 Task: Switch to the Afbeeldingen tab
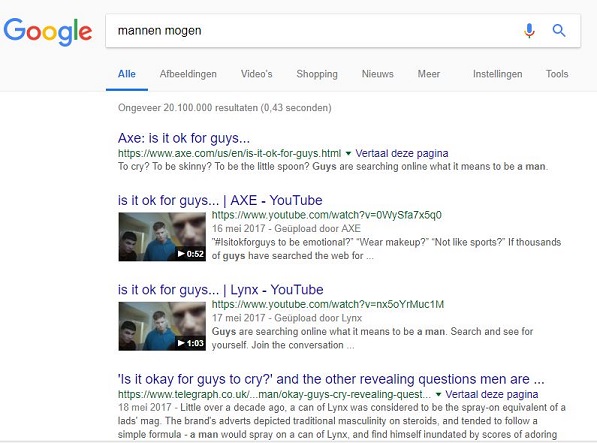pyautogui.click(x=188, y=74)
